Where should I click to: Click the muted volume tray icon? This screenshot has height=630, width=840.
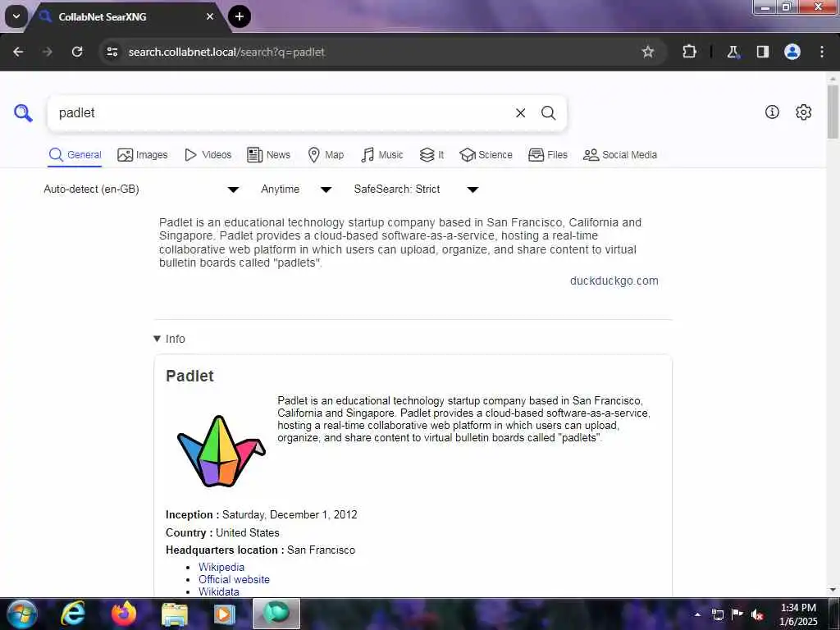click(757, 614)
